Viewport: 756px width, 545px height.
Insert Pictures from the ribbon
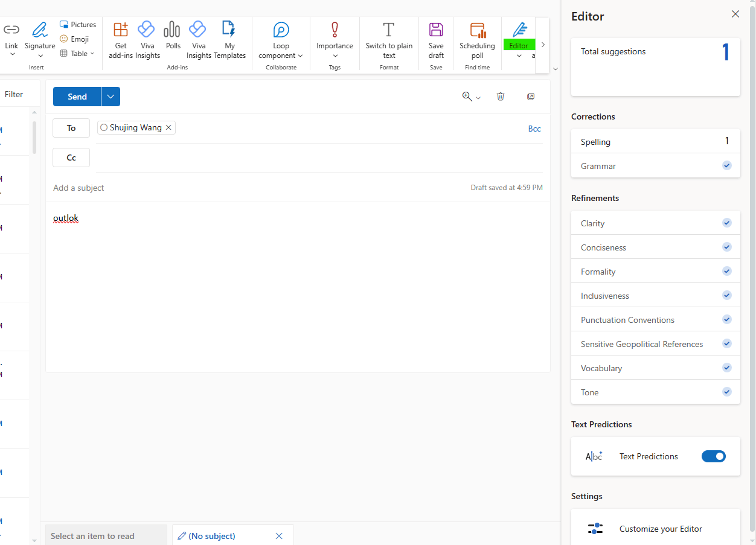78,25
